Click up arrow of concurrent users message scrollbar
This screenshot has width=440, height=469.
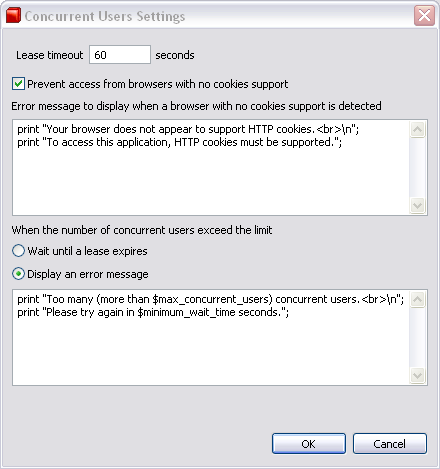418,299
